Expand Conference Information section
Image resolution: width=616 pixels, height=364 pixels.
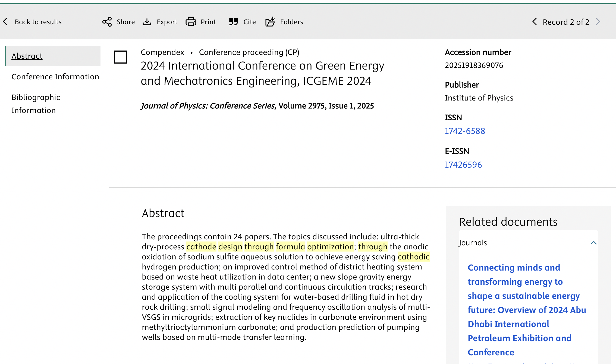55,76
